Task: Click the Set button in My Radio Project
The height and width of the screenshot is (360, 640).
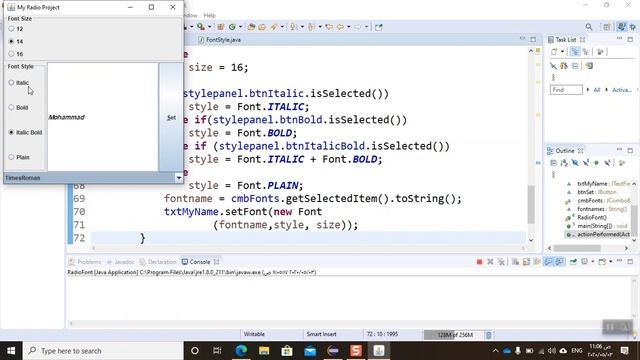Action: tap(171, 117)
